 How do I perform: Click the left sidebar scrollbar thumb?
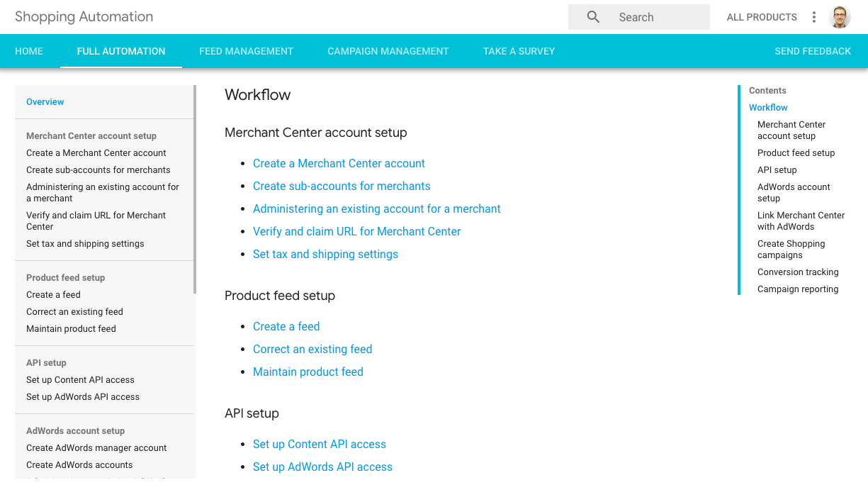(195, 189)
